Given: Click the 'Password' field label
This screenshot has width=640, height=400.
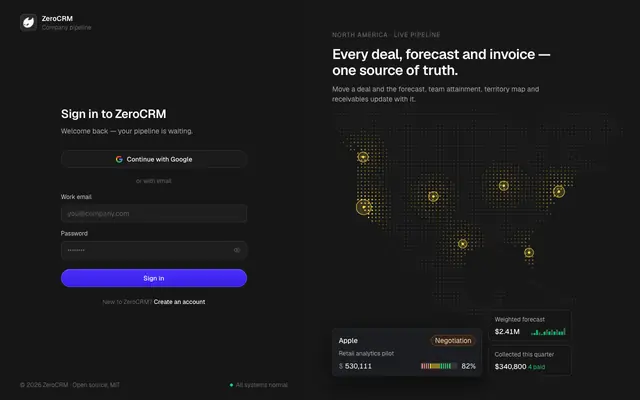Looking at the screenshot, I should pos(74,233).
